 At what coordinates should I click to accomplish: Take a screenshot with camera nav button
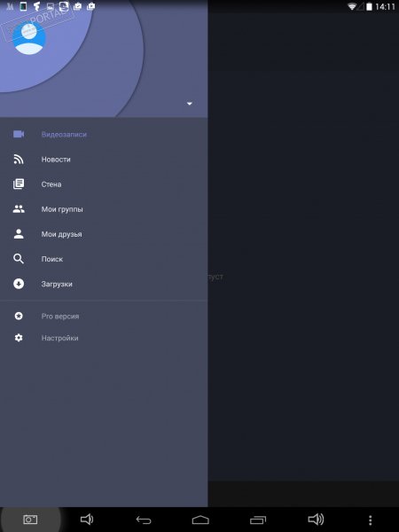(30, 520)
